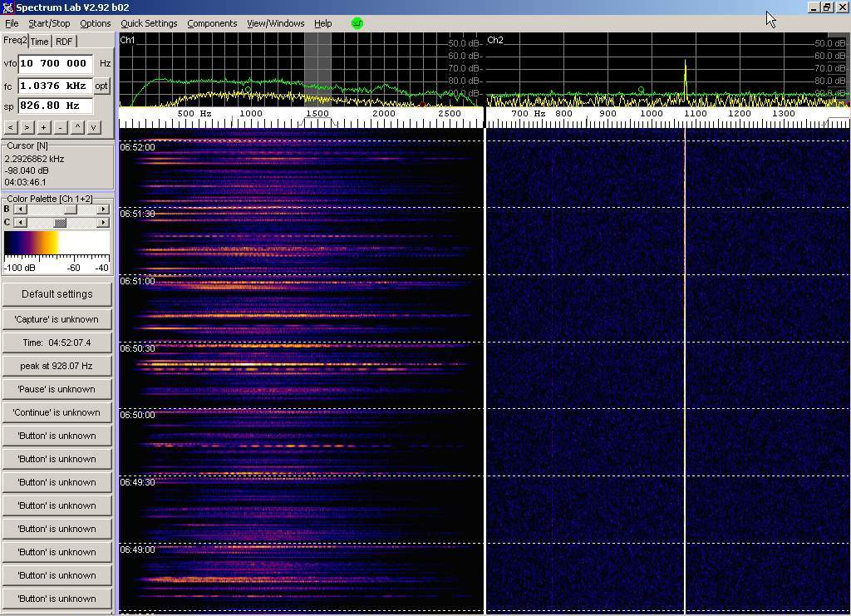Open the View/Windows menu

tap(275, 23)
